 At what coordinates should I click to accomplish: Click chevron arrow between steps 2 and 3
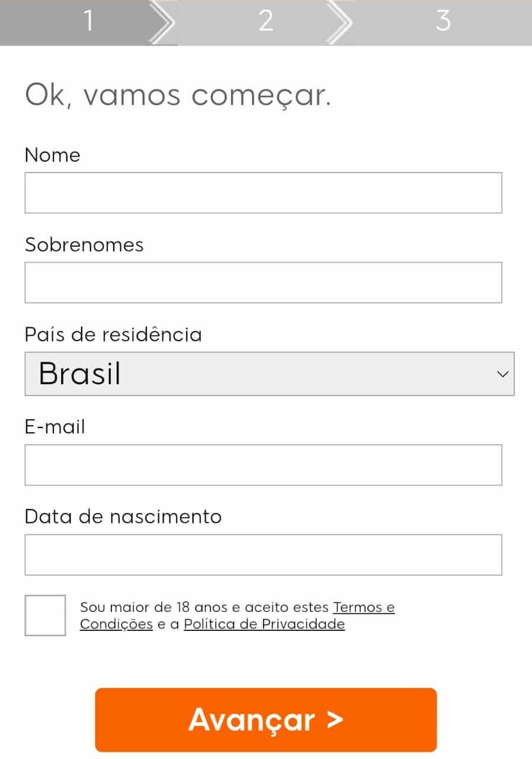pos(339,22)
